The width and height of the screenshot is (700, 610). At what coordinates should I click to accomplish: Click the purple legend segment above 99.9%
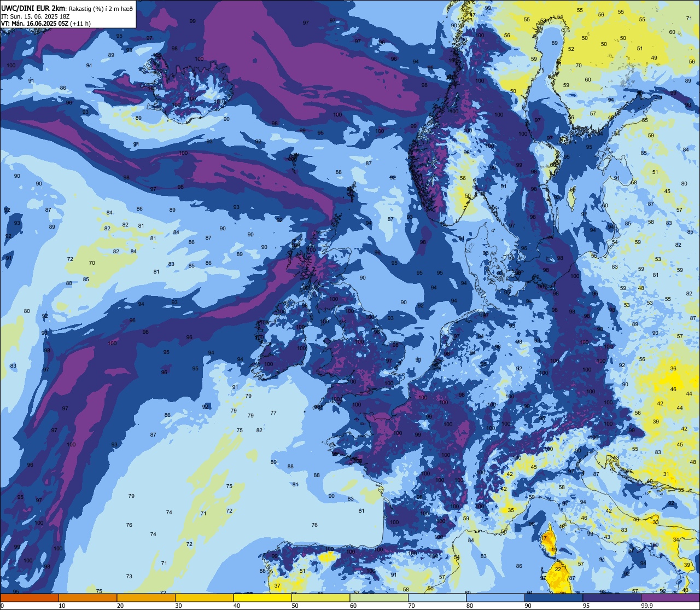coord(670,597)
